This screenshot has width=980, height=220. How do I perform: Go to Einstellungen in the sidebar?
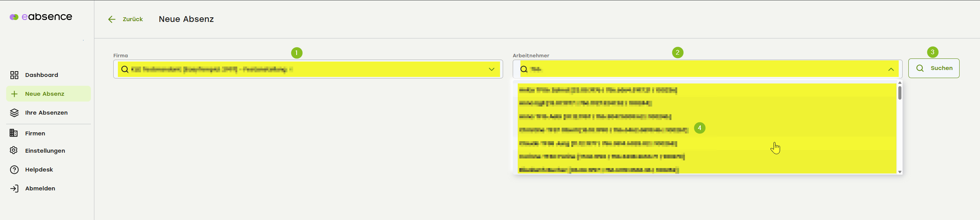coord(45,151)
